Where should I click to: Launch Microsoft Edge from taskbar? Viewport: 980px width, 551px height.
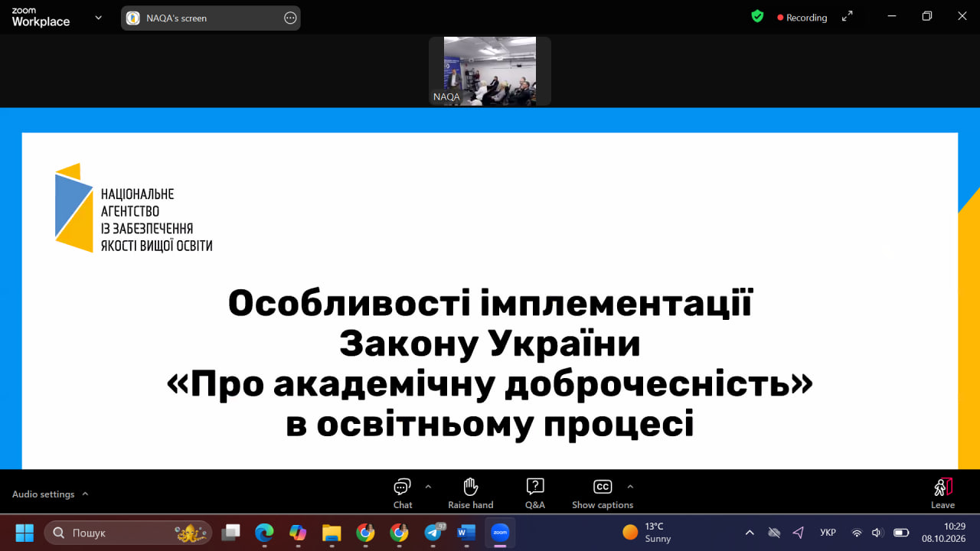264,533
